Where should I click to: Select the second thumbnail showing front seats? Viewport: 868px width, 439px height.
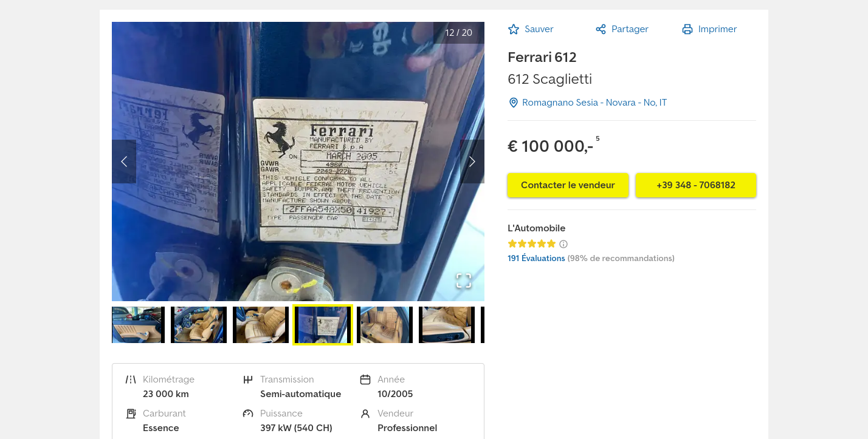pos(199,325)
